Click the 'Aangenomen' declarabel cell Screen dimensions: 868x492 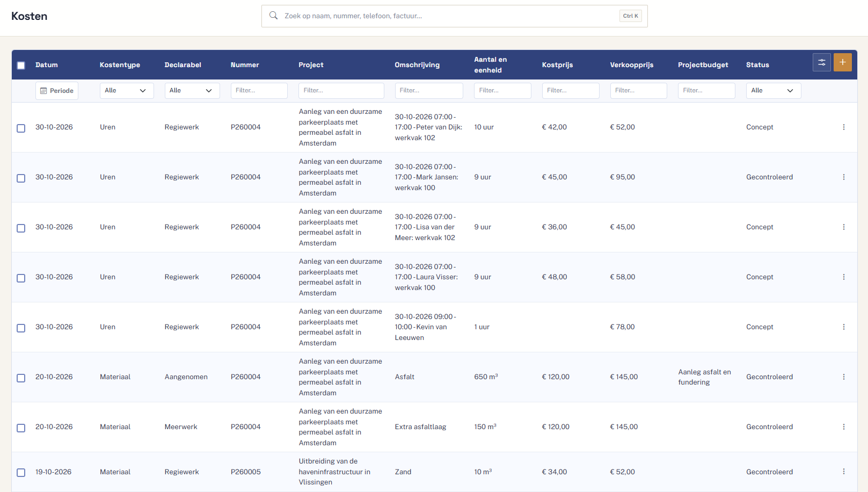click(x=186, y=377)
